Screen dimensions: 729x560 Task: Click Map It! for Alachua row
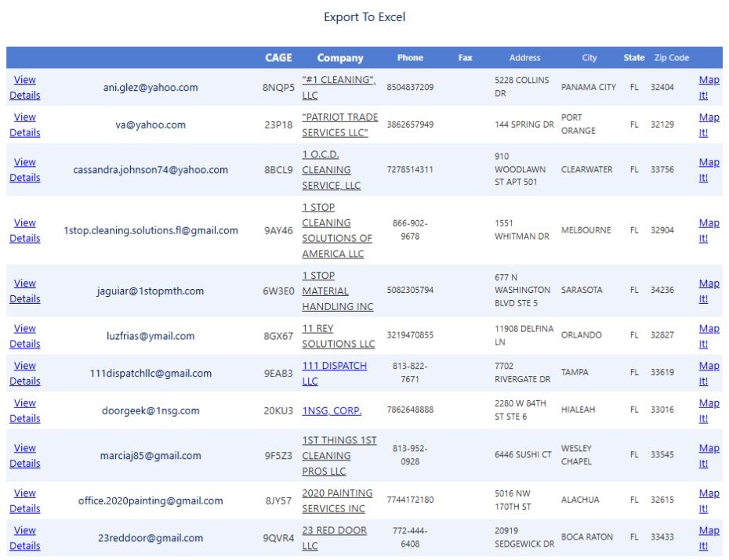tap(709, 501)
